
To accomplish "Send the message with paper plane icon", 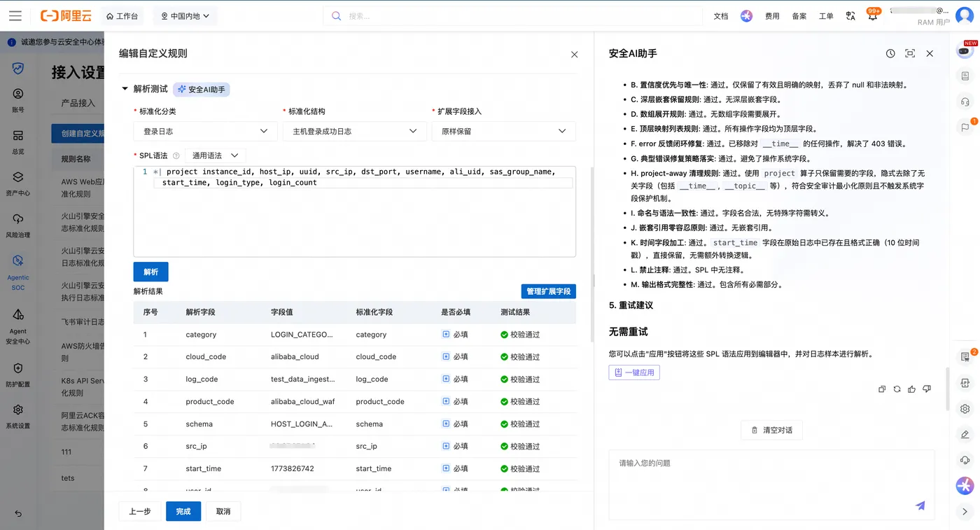I will (920, 505).
